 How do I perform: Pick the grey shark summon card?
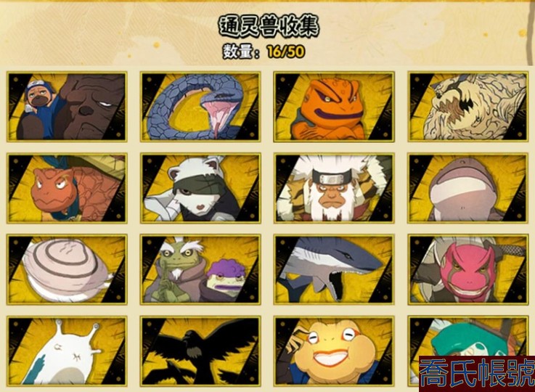[x=334, y=269]
